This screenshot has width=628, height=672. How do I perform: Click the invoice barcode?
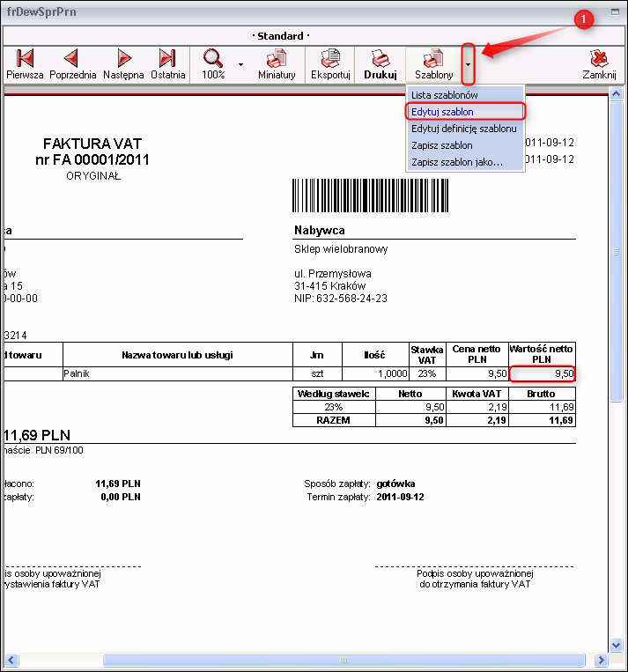click(370, 196)
